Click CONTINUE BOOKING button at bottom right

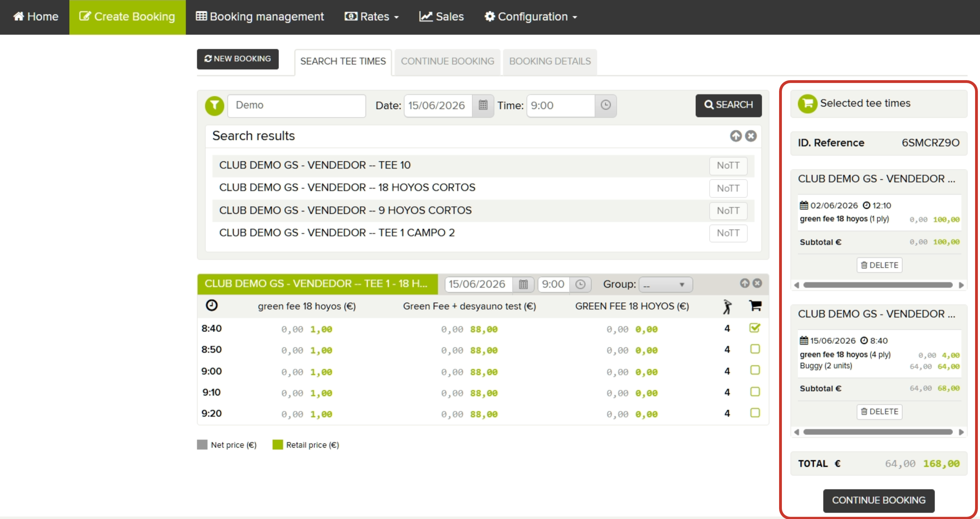click(x=879, y=500)
